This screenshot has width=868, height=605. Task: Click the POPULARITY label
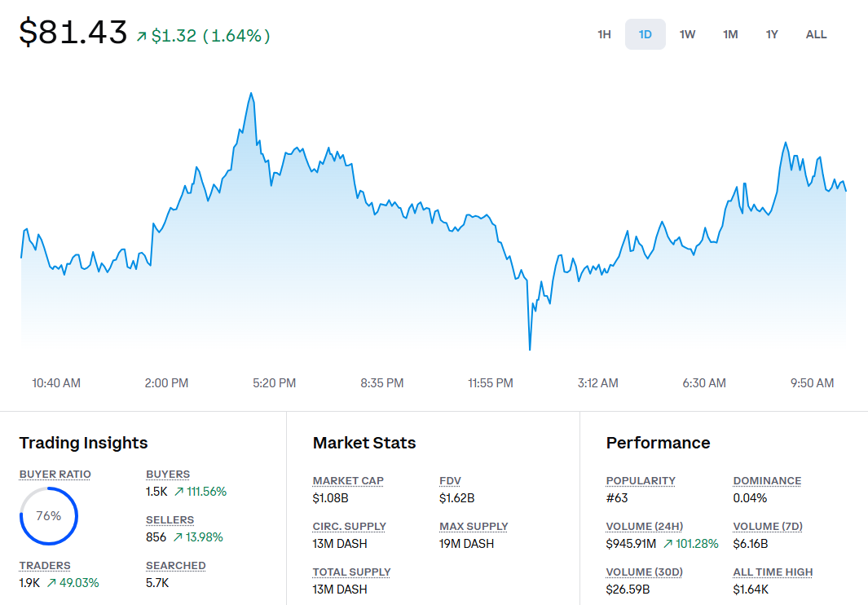[x=641, y=480]
